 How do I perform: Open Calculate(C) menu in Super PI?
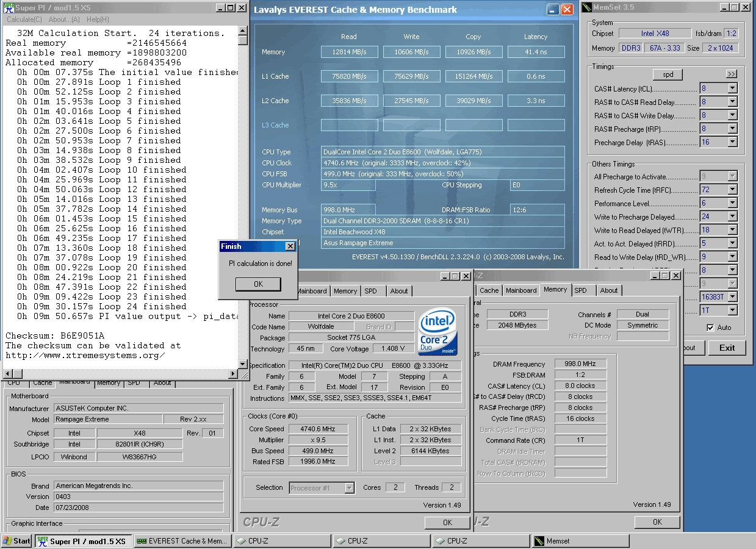point(24,20)
